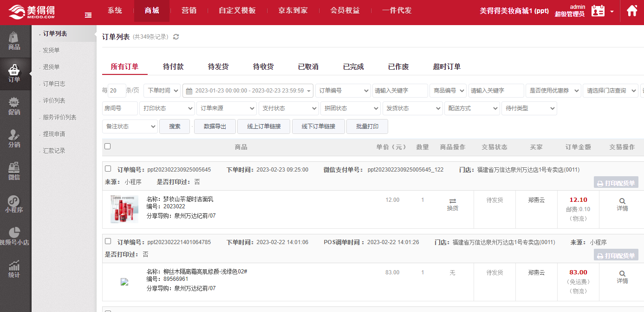Screen dimensions: 644x312
Task: Open the 微信 (WeChat) sidebar icon
Action: pyautogui.click(x=14, y=171)
